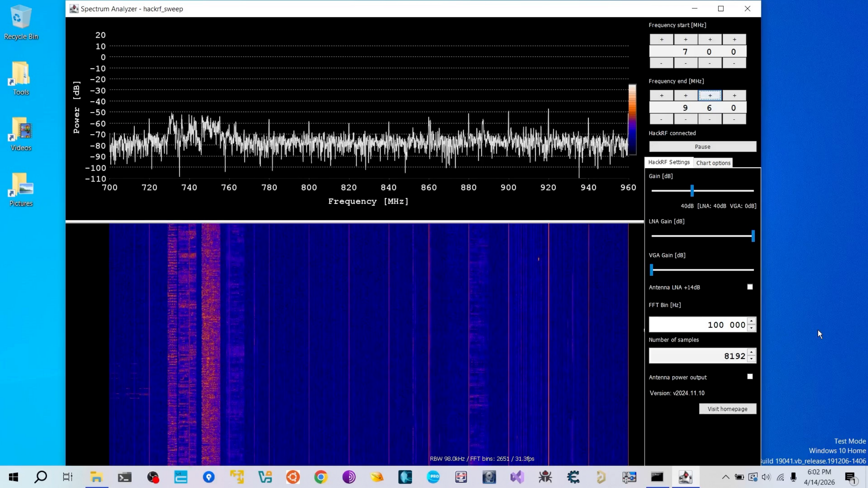Switch to the Chart options tab

click(x=713, y=163)
